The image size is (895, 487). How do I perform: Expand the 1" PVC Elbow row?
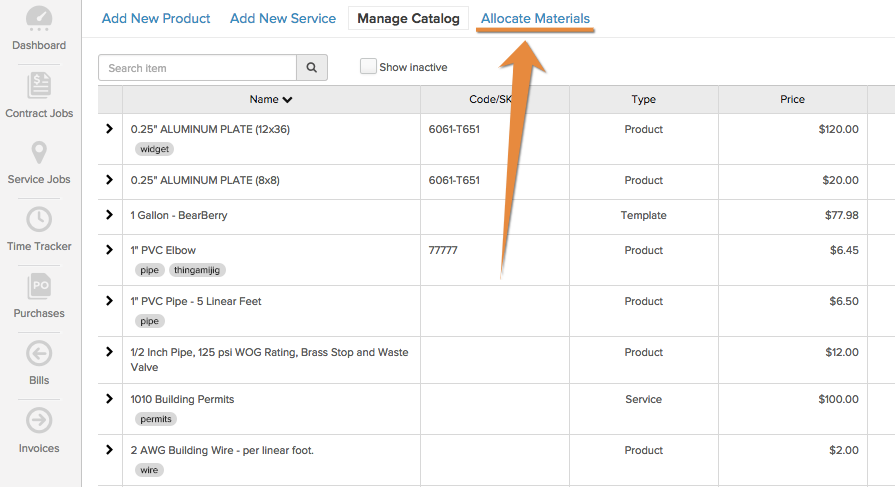[x=110, y=249]
